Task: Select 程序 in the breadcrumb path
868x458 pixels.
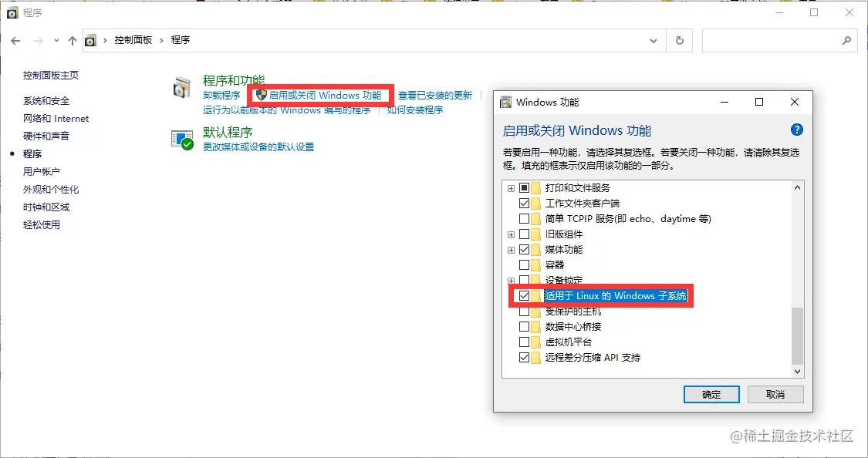Action: click(181, 40)
